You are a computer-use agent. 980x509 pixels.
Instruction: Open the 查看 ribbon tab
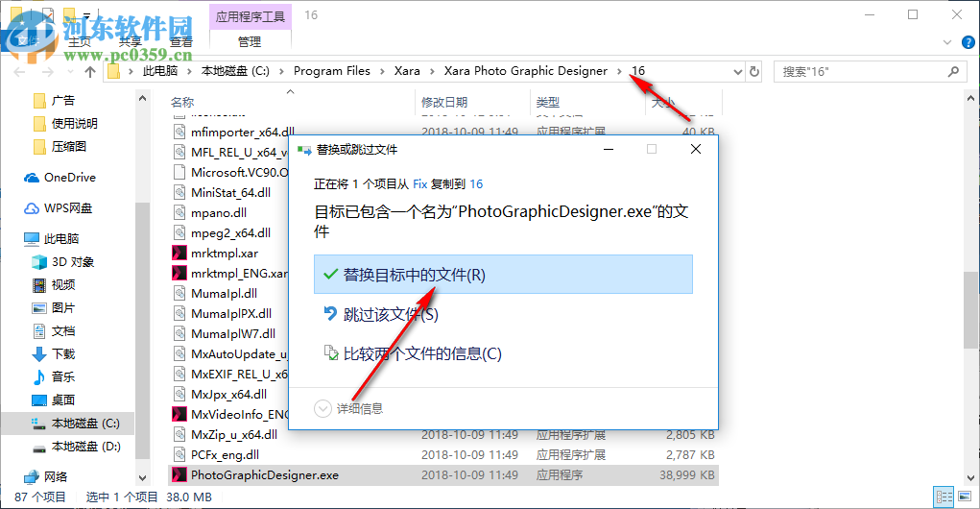click(181, 42)
